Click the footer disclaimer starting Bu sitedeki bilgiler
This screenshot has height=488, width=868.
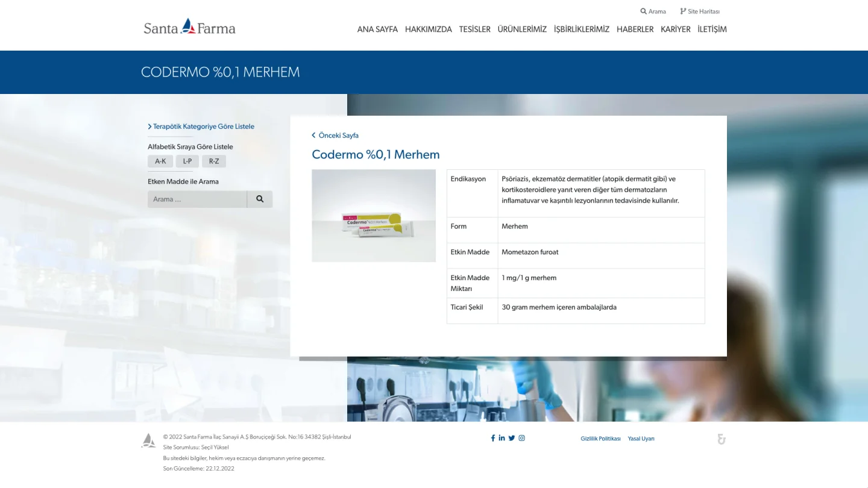pyautogui.click(x=244, y=458)
